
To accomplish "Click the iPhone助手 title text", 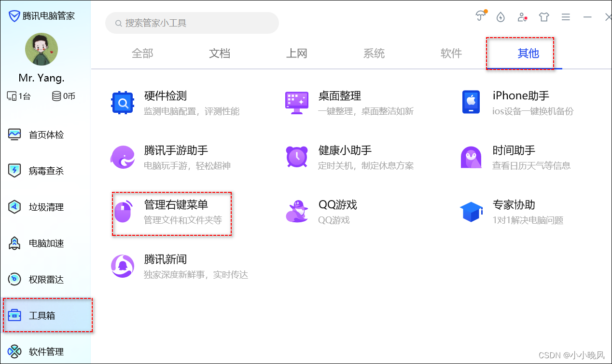I will click(x=521, y=96).
